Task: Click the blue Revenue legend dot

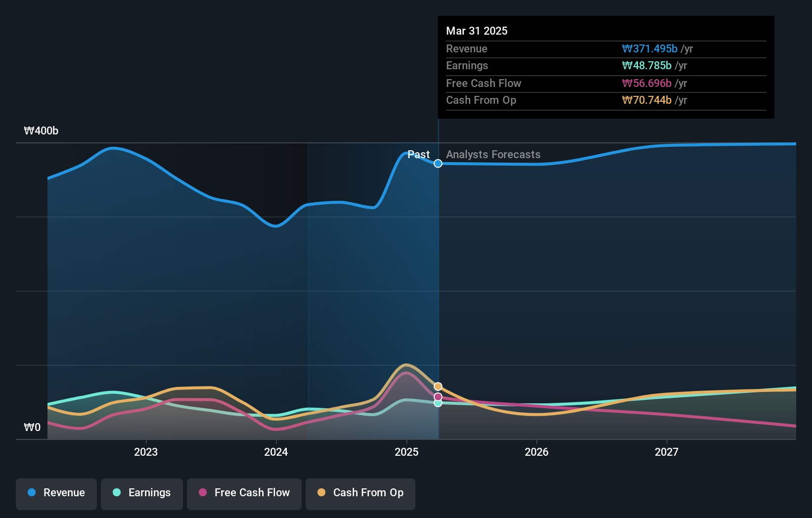Action: coord(32,493)
